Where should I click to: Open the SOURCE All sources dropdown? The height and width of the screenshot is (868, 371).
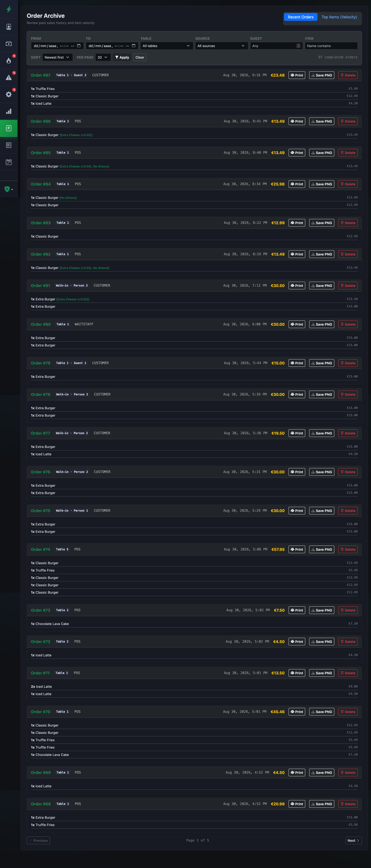[x=222, y=46]
